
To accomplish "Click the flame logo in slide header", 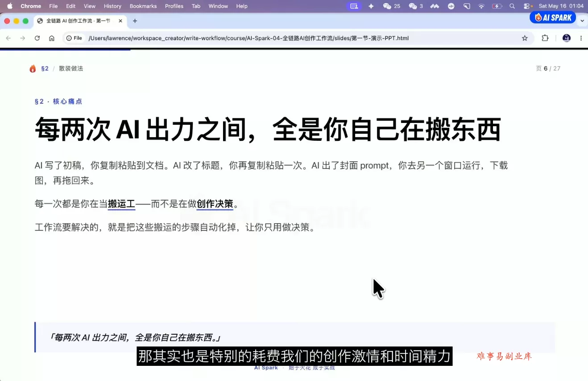I will click(x=33, y=68).
